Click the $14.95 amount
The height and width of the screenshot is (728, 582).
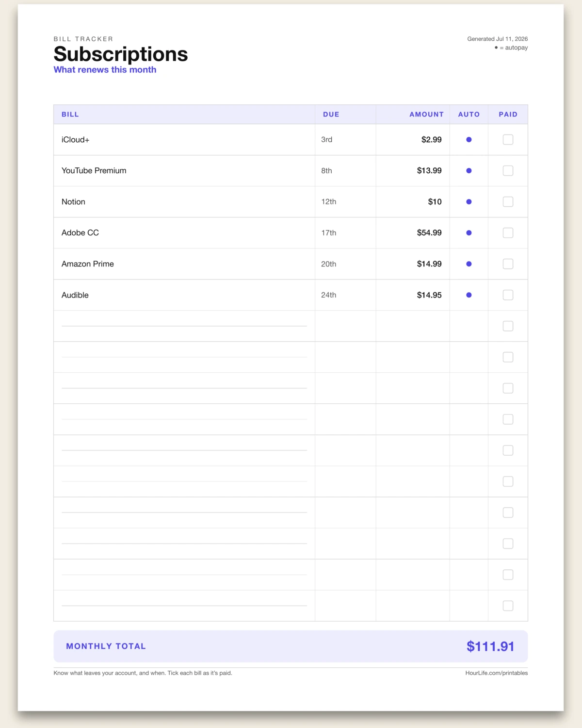tap(429, 295)
